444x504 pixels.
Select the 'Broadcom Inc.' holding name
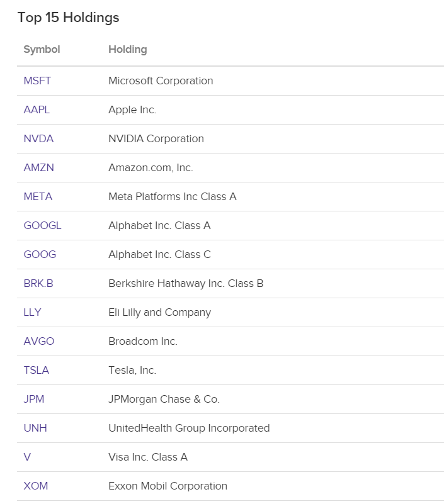(x=143, y=341)
